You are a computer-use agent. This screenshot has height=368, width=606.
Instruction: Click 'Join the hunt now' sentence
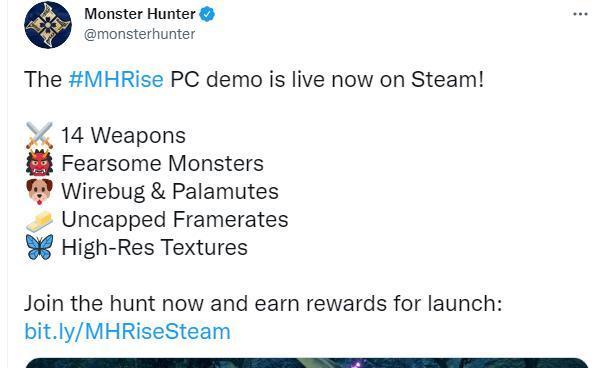tap(263, 303)
